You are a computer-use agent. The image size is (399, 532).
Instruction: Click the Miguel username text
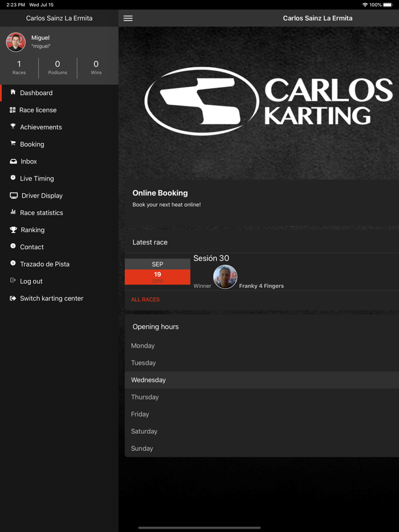41,46
